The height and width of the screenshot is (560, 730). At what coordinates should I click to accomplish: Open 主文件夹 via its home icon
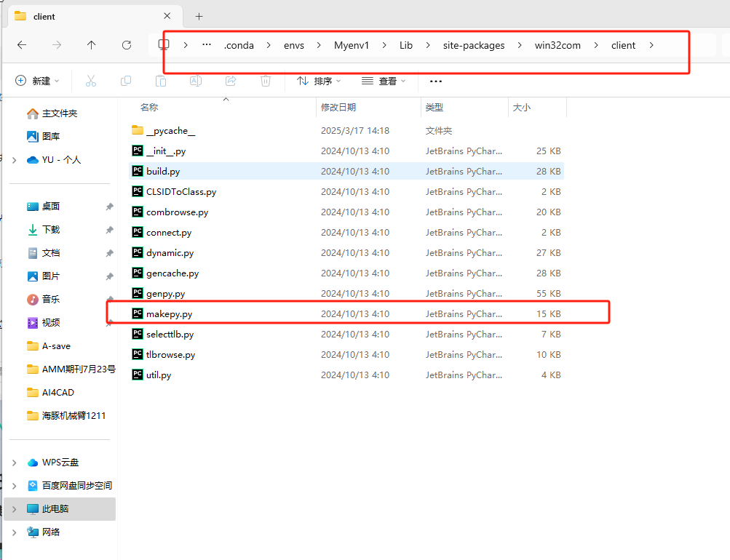coord(32,113)
